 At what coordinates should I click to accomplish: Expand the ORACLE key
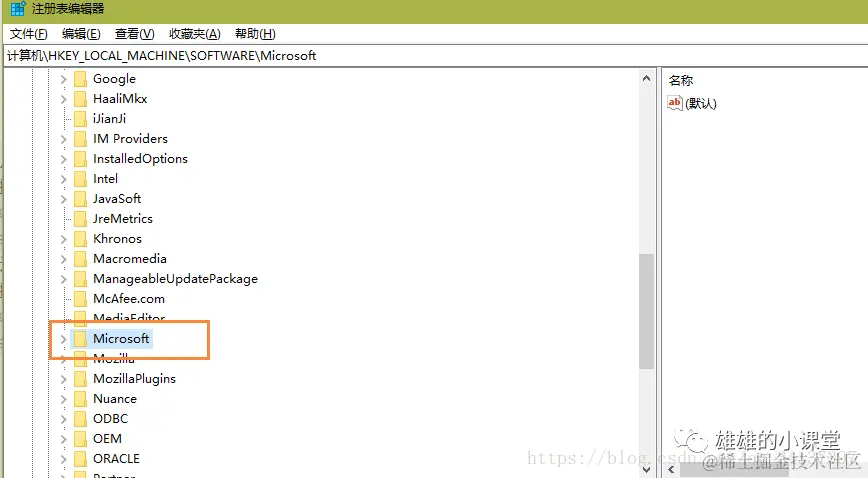point(63,459)
